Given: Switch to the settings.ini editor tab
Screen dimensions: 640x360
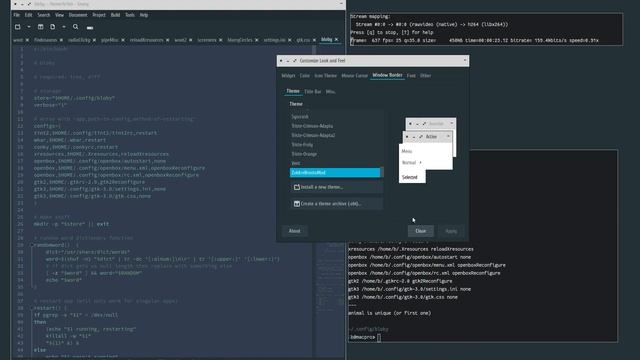Looking at the screenshot, I should [274, 40].
